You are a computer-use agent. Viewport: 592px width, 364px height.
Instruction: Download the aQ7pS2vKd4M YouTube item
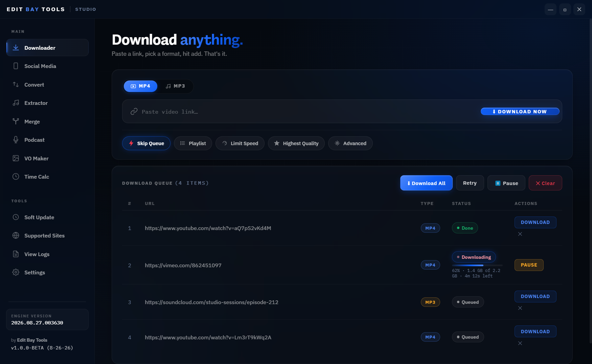535,222
